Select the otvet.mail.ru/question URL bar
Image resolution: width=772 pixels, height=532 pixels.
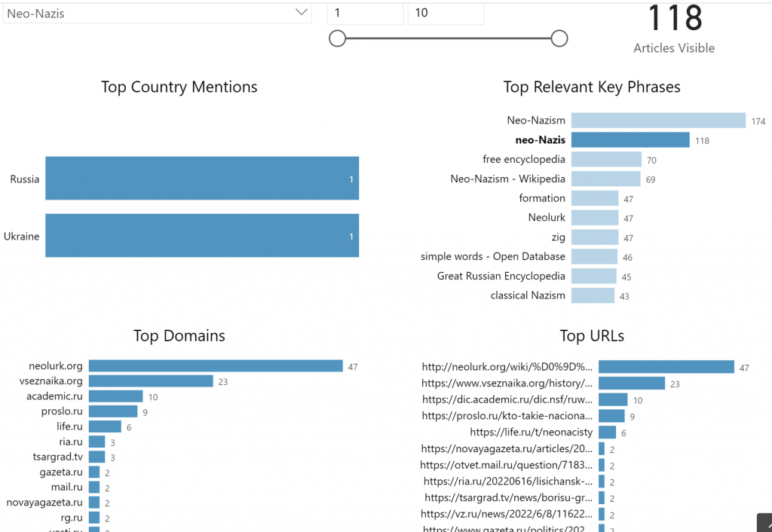pos(602,465)
